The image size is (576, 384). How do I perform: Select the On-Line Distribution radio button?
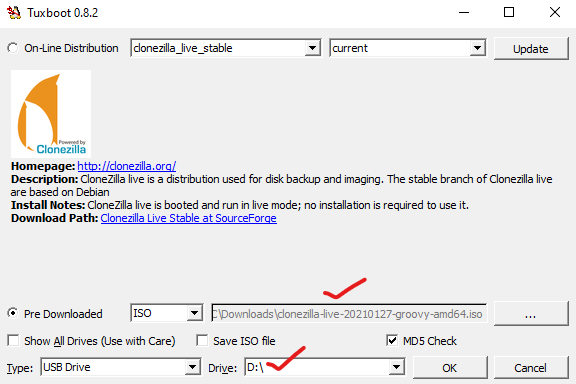pyautogui.click(x=13, y=48)
